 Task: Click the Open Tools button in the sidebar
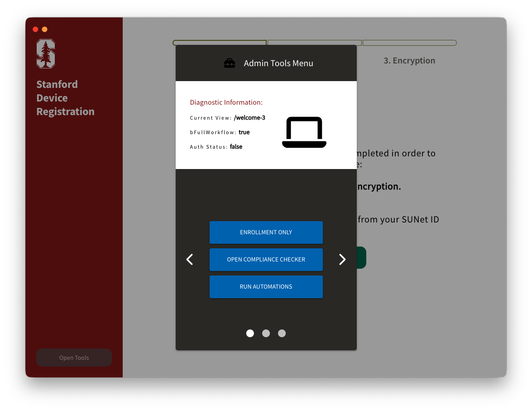(74, 358)
